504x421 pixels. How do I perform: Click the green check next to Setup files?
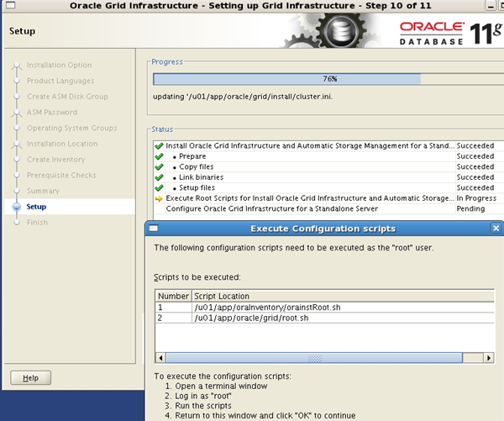(159, 188)
